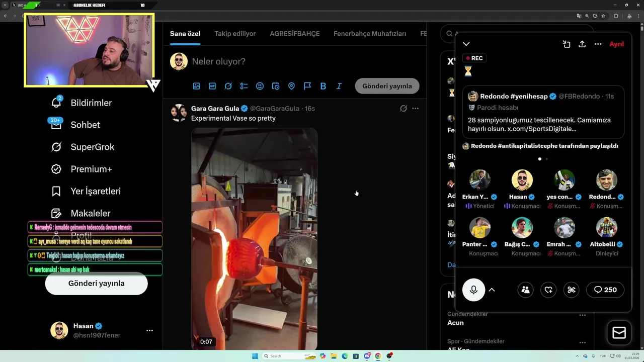Click the sidebar Gönderi yayınla button
Viewport: 644px width, 362px height.
[x=96, y=283]
